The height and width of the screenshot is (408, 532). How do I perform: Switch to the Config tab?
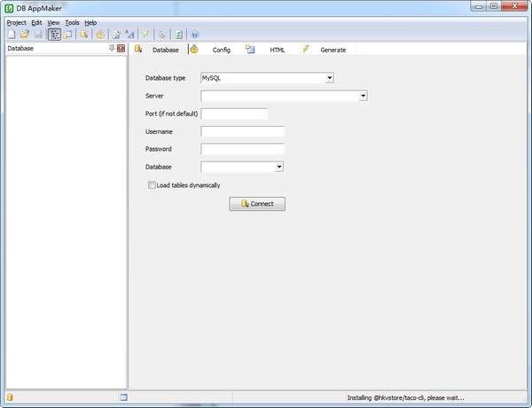[x=221, y=50]
